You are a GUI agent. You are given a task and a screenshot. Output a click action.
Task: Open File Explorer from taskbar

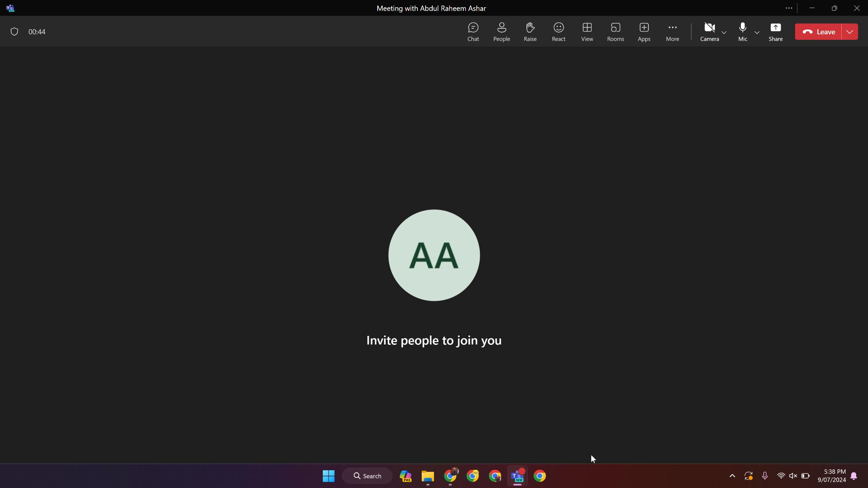coord(428,476)
